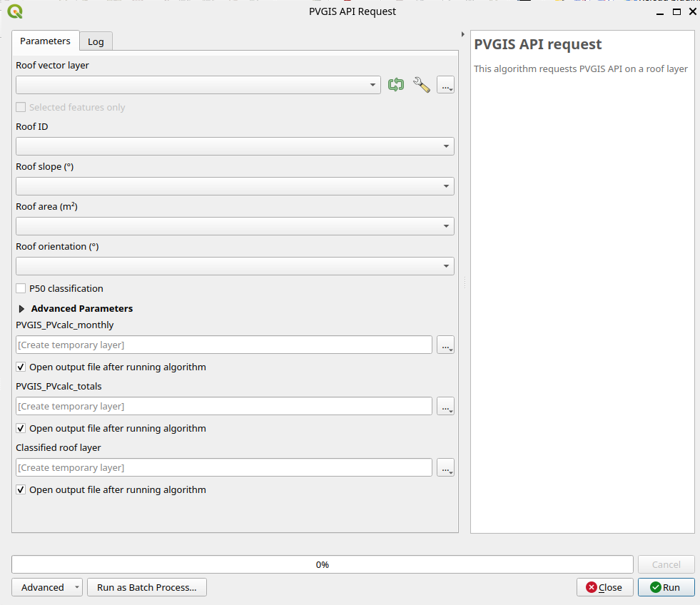This screenshot has width=700, height=605.
Task: Open advanced options wrench for roof layer
Action: (422, 85)
